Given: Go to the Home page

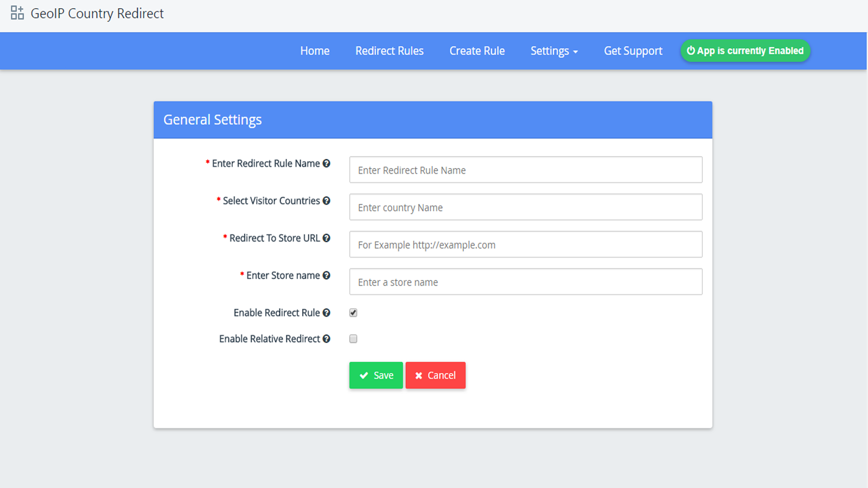Looking at the screenshot, I should tap(315, 51).
